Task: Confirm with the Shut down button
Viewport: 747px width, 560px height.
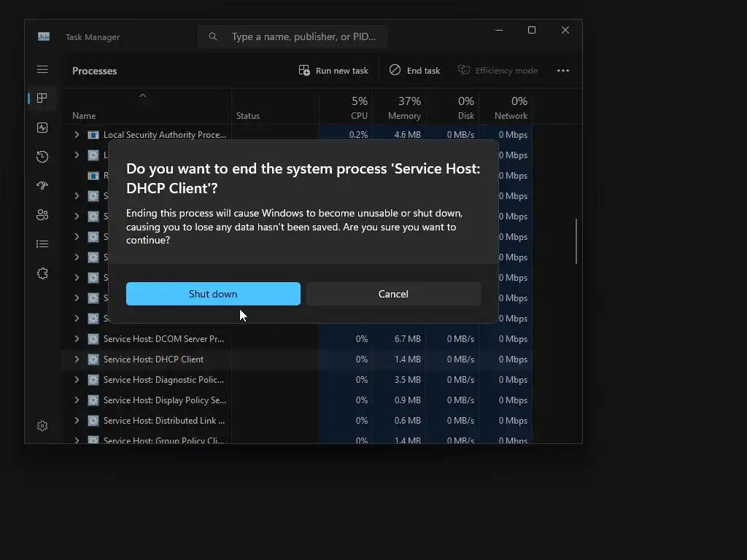Action: click(213, 294)
